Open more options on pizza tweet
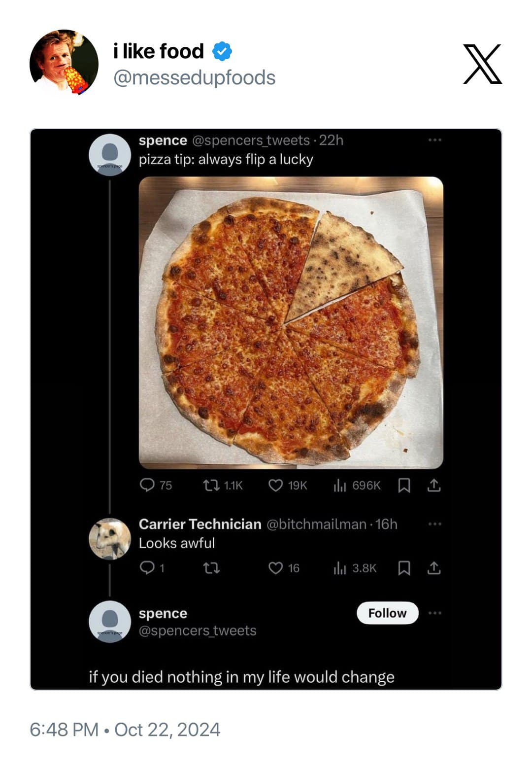The width and height of the screenshot is (532, 769). pyautogui.click(x=434, y=140)
